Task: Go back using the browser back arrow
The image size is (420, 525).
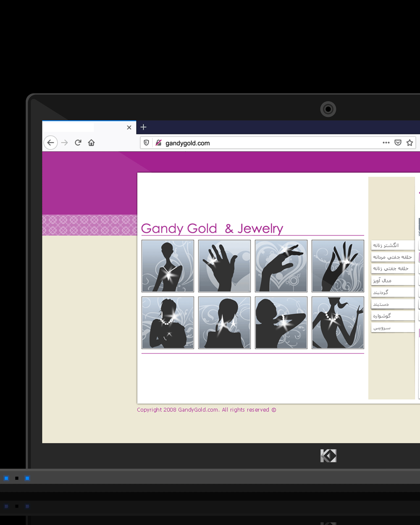Action: point(50,143)
